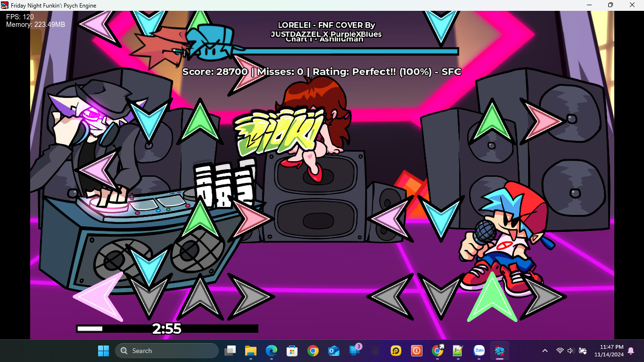Viewport: 644px width, 362px height.
Task: Launch Google Chrome from the taskbar
Action: 313,351
